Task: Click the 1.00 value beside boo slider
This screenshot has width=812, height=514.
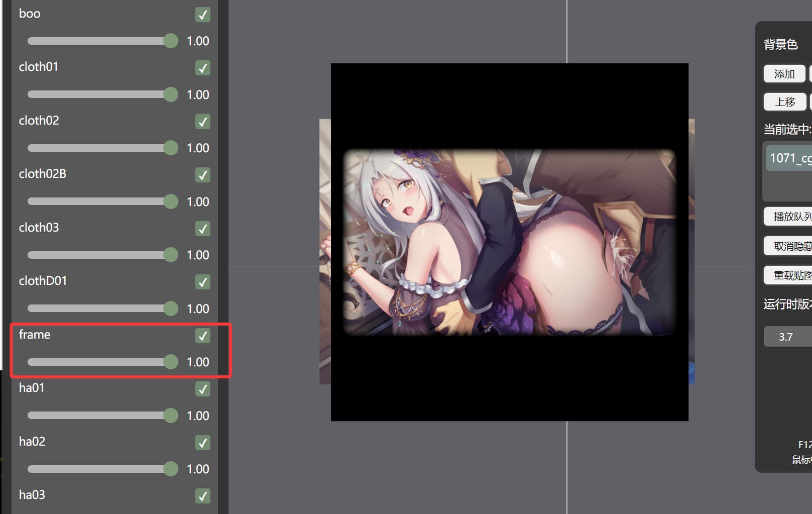Action: pyautogui.click(x=198, y=41)
